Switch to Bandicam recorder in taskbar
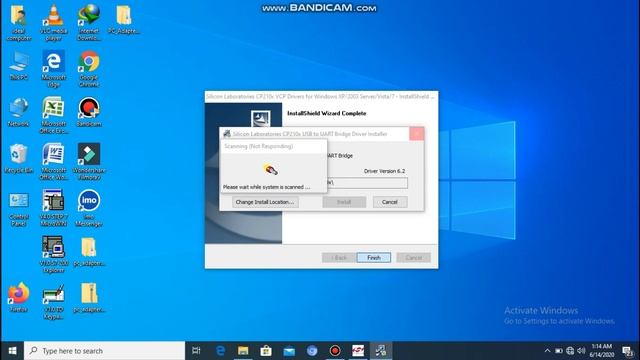The height and width of the screenshot is (360, 640). tap(335, 351)
